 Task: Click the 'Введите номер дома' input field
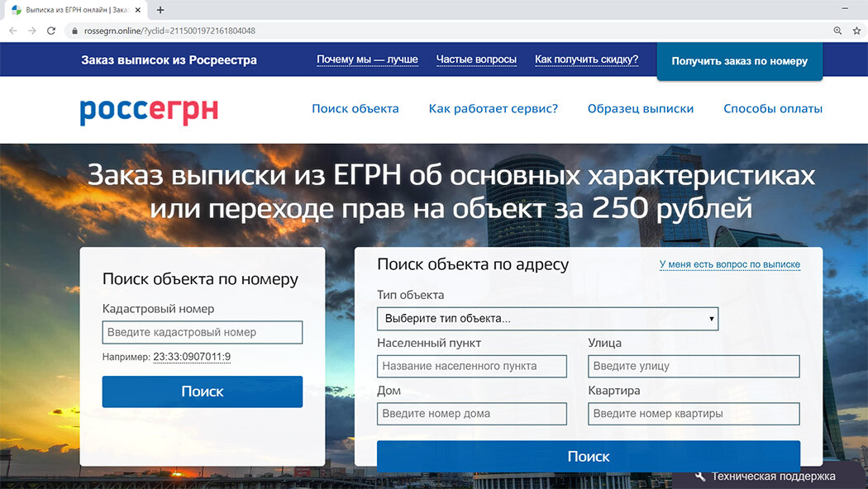click(472, 414)
